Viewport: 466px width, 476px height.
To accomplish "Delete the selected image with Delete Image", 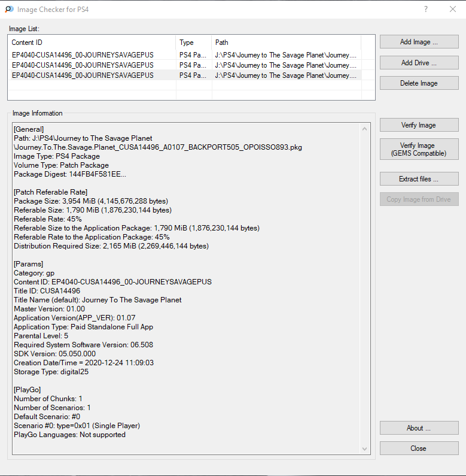I will pos(419,83).
